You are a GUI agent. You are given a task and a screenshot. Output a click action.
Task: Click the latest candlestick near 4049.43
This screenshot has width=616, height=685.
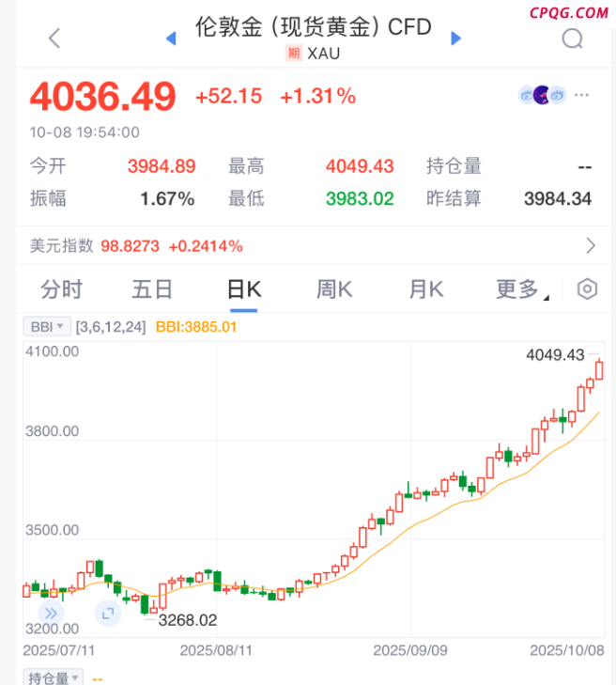tap(600, 369)
